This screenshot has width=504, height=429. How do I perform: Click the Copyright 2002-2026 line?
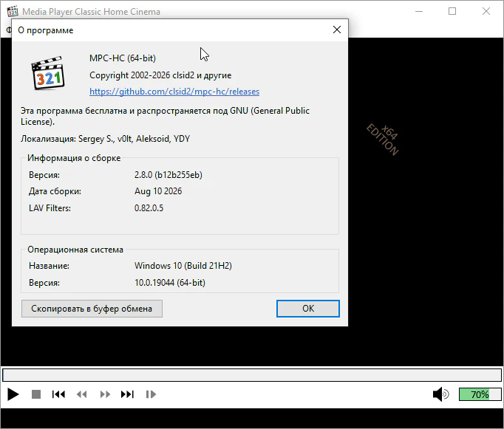click(160, 75)
